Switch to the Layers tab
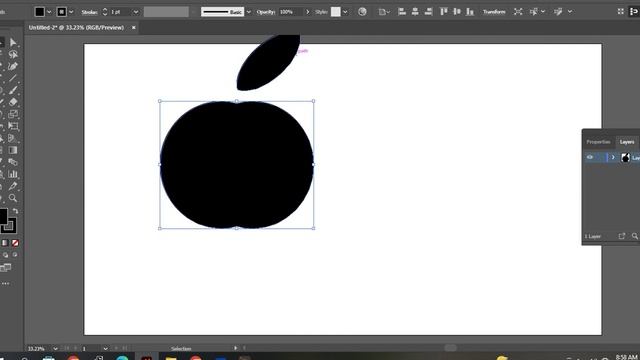640x360 pixels. (x=627, y=142)
